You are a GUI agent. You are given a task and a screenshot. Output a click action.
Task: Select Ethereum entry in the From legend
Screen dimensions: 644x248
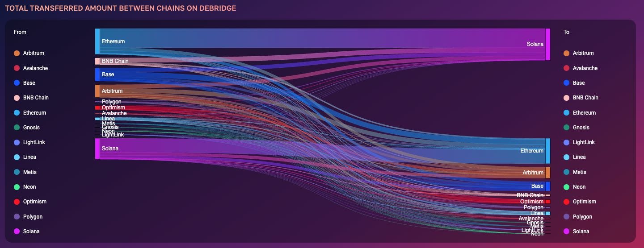[x=30, y=113]
